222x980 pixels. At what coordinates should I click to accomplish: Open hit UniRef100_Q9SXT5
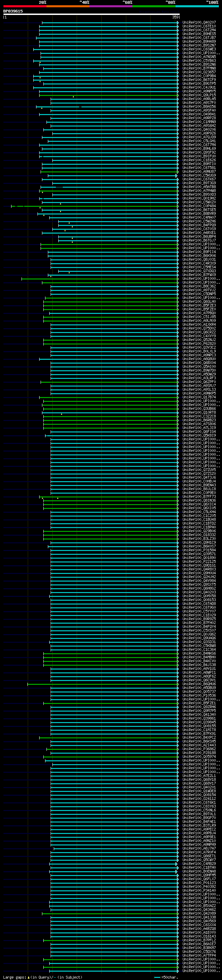coord(199,584)
